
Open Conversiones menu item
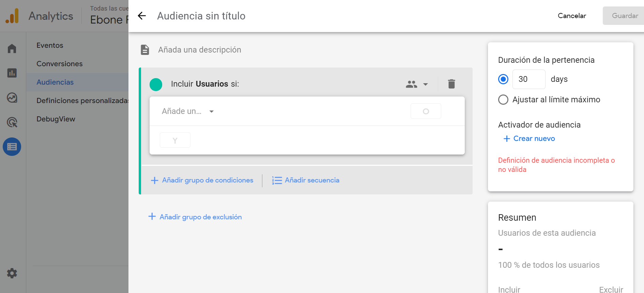point(60,64)
